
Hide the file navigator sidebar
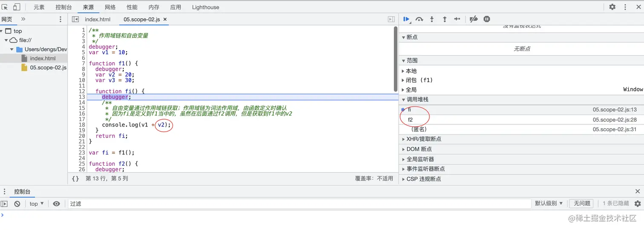75,19
